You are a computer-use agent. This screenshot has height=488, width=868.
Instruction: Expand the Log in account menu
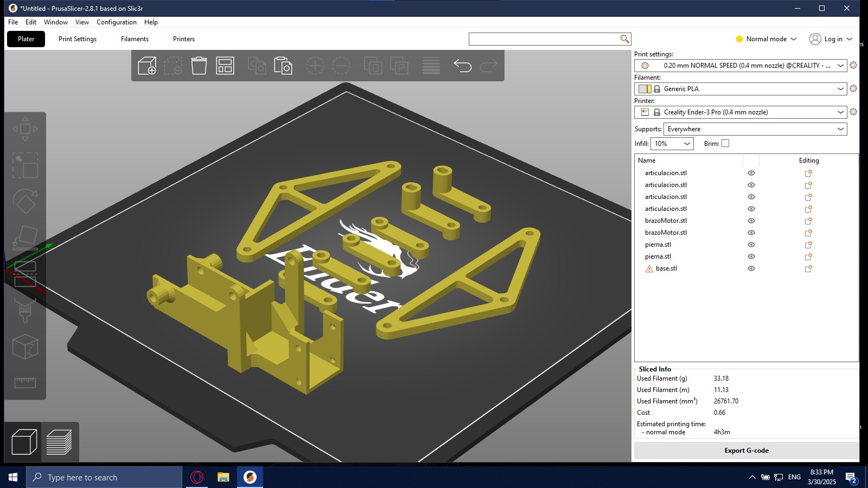pyautogui.click(x=831, y=39)
